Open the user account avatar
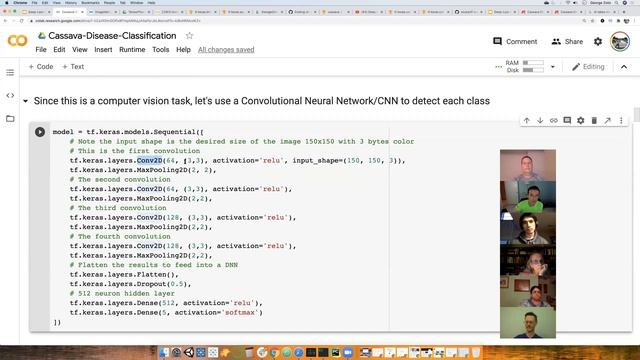The height and width of the screenshot is (360, 640). pyautogui.click(x=620, y=42)
